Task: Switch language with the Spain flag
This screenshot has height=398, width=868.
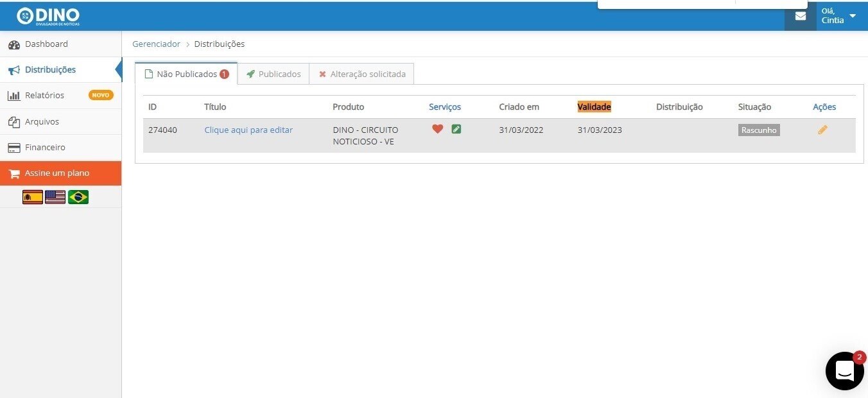Action: pyautogui.click(x=33, y=197)
